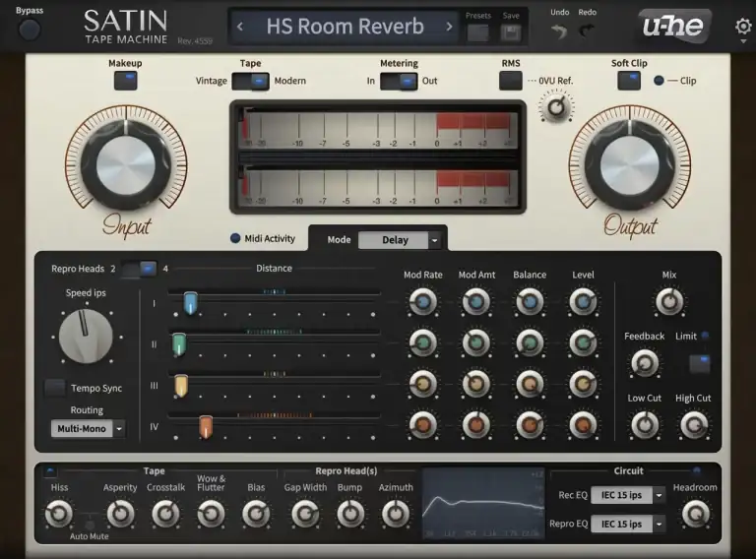This screenshot has width=756, height=559.
Task: Click head II green distance slider
Action: [x=179, y=344]
